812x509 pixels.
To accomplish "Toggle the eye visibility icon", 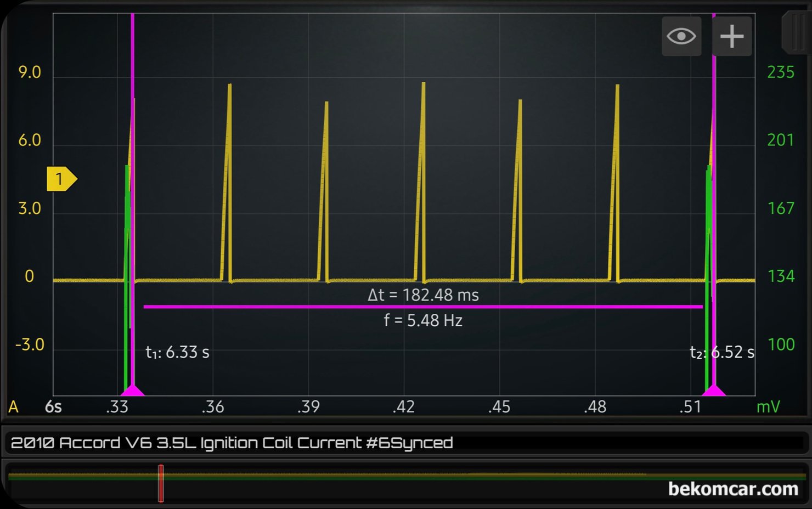I will point(681,36).
